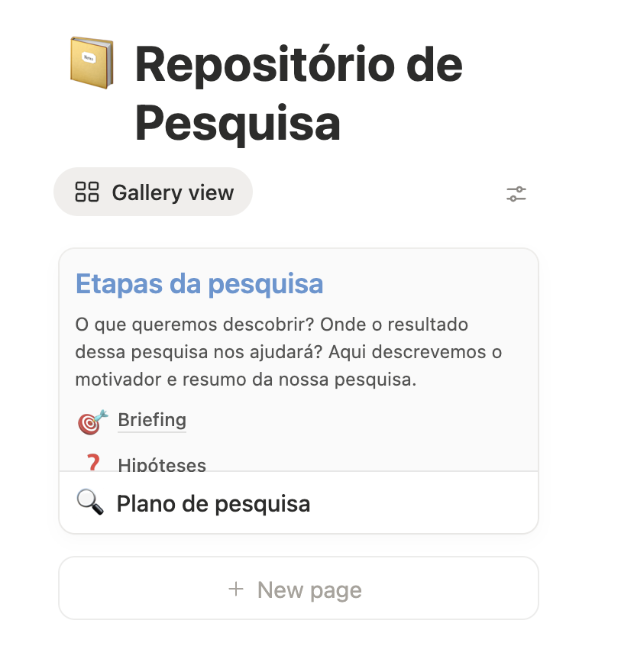
Task: Click the underlined Briefing text link
Action: tap(151, 420)
